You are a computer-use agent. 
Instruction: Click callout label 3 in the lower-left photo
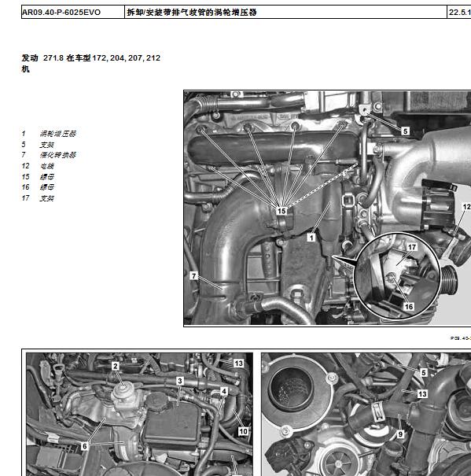[x=180, y=381]
